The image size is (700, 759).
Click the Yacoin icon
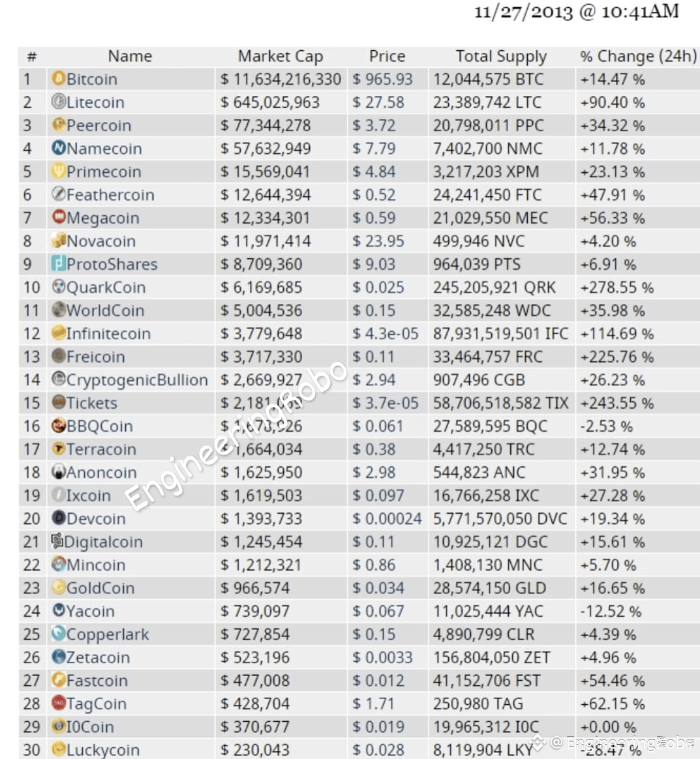[x=59, y=610]
